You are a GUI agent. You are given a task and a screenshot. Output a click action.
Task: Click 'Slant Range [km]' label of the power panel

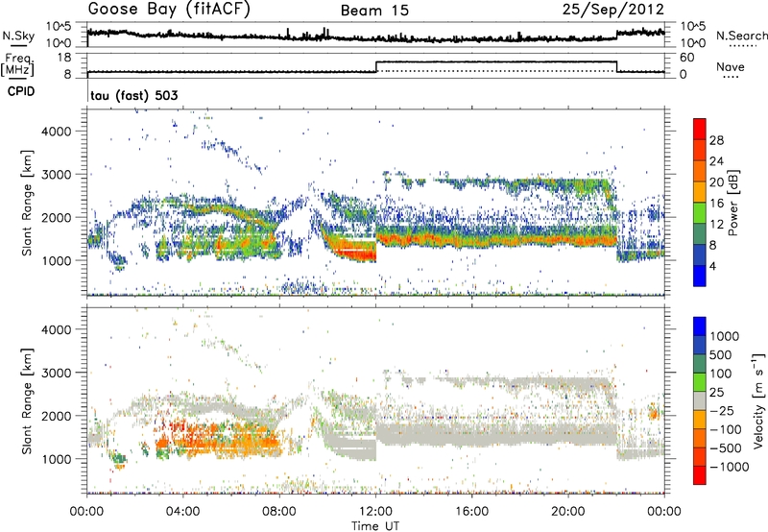[x=27, y=203]
